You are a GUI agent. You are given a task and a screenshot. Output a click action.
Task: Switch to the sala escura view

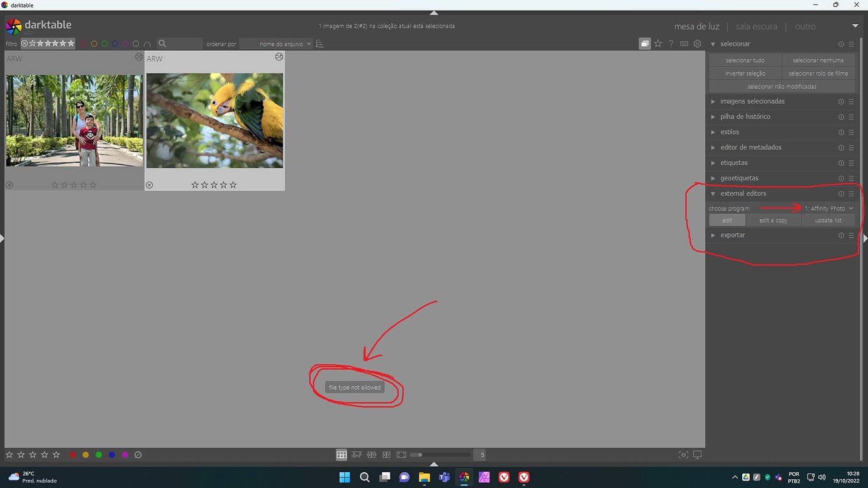(x=756, y=26)
